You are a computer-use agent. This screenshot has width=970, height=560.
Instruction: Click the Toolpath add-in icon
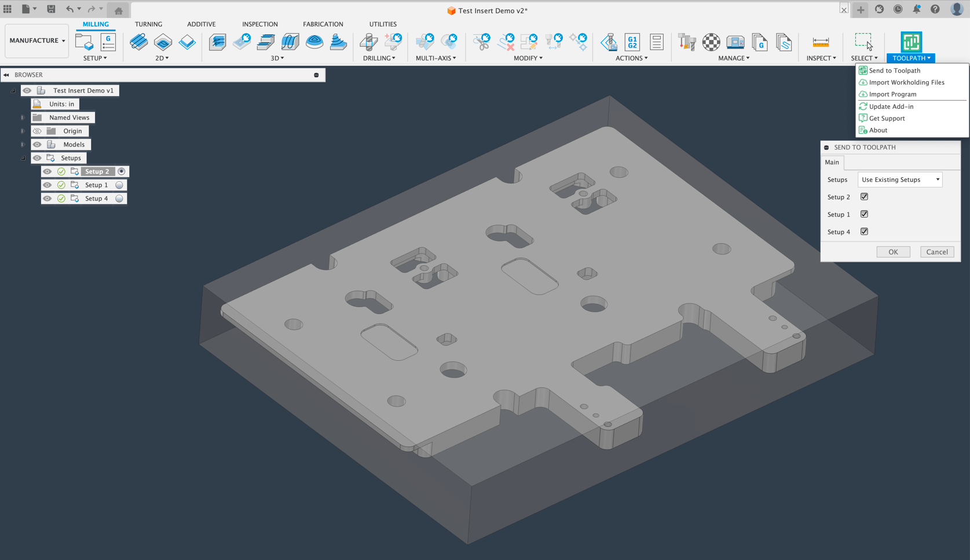[910, 42]
